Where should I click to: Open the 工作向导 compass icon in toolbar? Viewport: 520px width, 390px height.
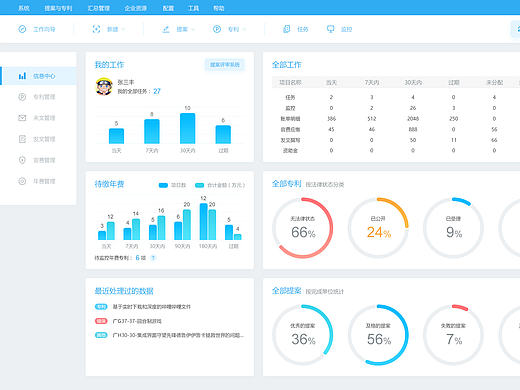pos(22,29)
